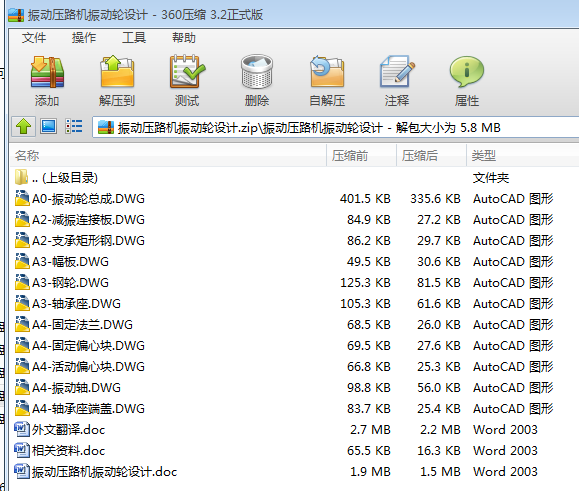Click the 删除 (Delete) trash icon
The height and width of the screenshot is (491, 579).
[257, 72]
